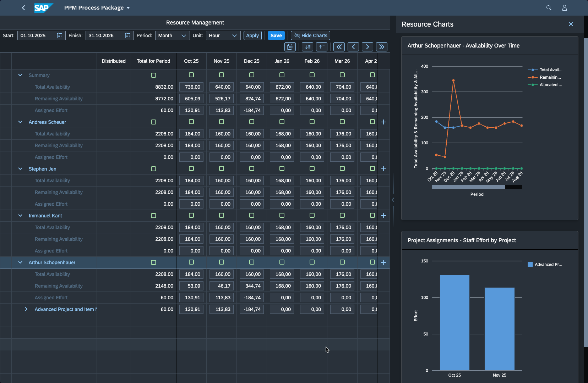Jump to first period with double-left arrow
The width and height of the screenshot is (588, 383).
point(339,47)
